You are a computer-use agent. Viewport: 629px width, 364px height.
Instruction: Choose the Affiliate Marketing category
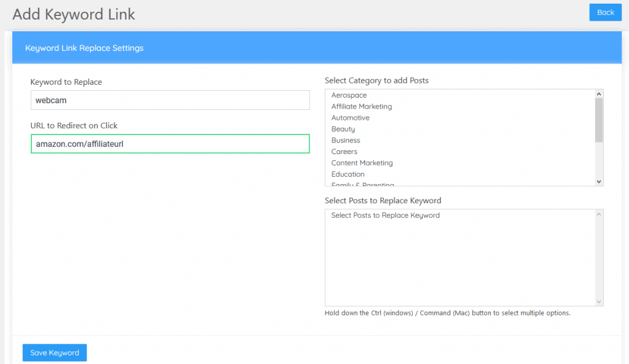tap(361, 107)
